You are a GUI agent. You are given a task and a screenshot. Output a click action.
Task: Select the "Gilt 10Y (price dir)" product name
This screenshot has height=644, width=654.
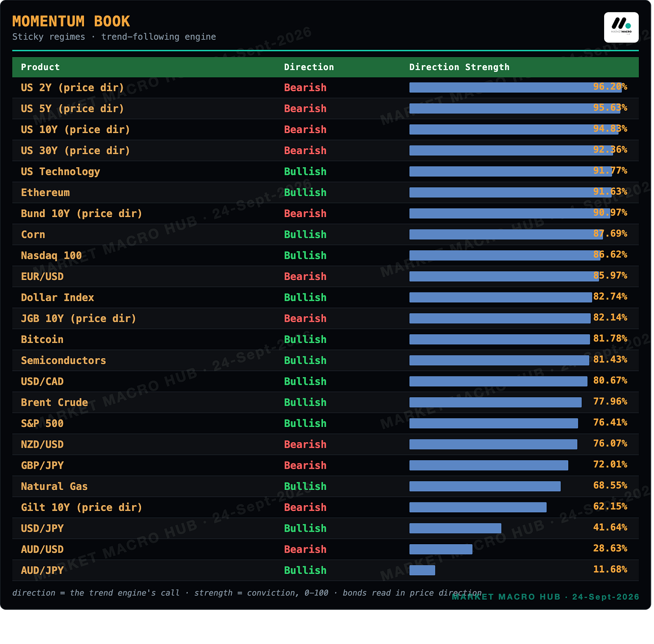tap(82, 507)
